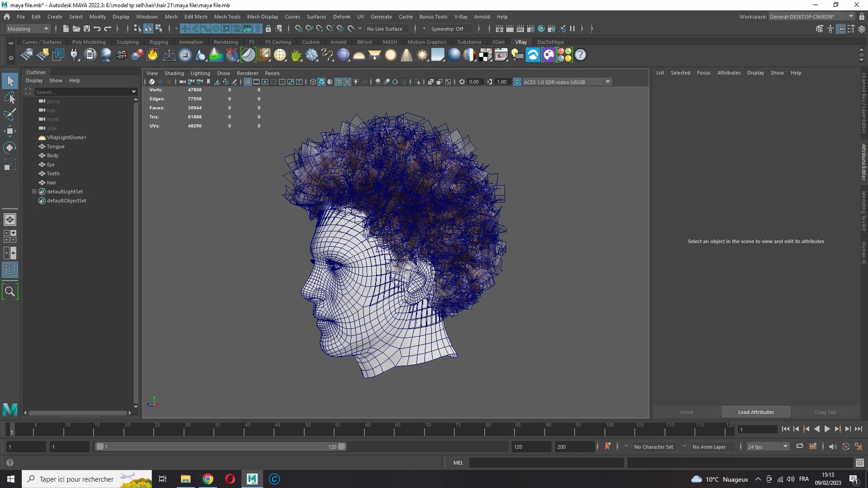Toggle audio mute speaker icon
The height and width of the screenshot is (488, 868).
tap(833, 447)
